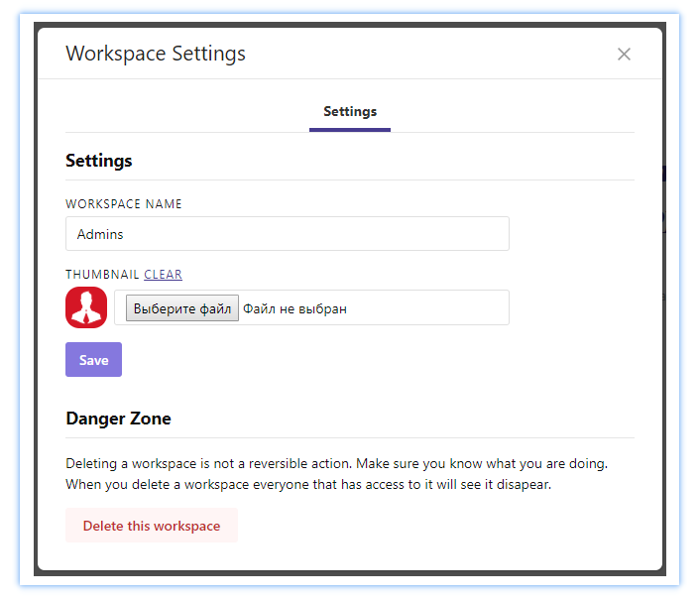Click the red user thumbnail image
This screenshot has width=700, height=601.
pos(86,307)
